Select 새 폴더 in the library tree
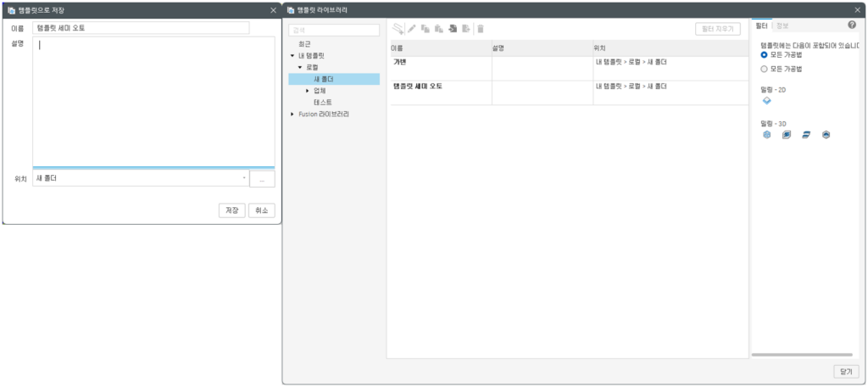 tap(334, 79)
